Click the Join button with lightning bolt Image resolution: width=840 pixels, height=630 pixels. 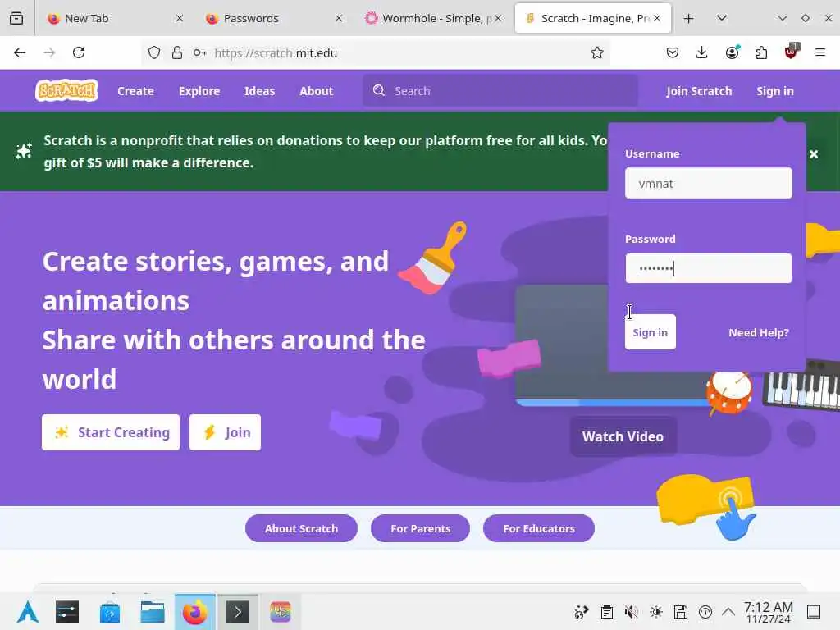tap(225, 432)
